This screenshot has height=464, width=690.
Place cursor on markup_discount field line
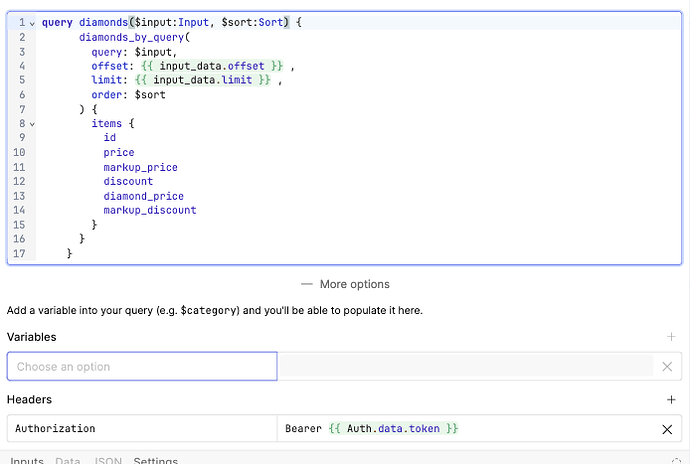pos(150,211)
